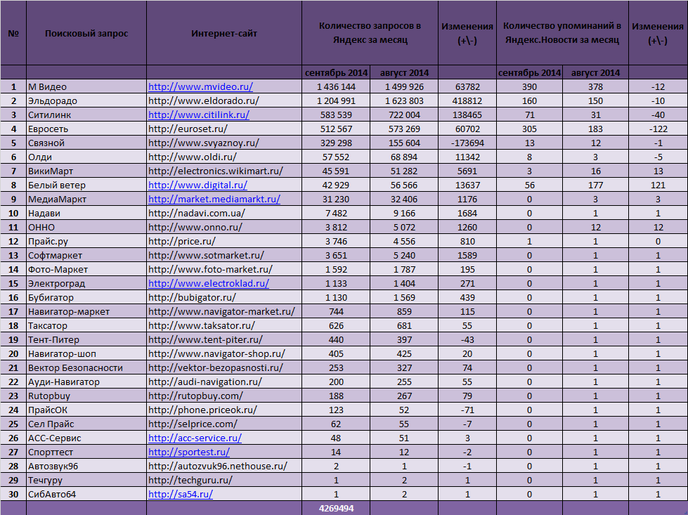The height and width of the screenshot is (515, 688).
Task: Open the mvideo.ru hyperlink
Action: [201, 87]
